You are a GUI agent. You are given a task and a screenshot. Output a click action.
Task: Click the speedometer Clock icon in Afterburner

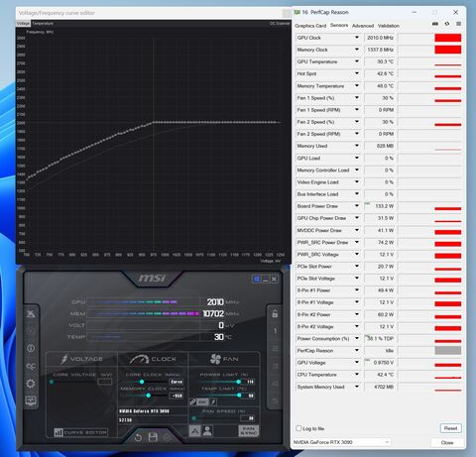point(140,359)
